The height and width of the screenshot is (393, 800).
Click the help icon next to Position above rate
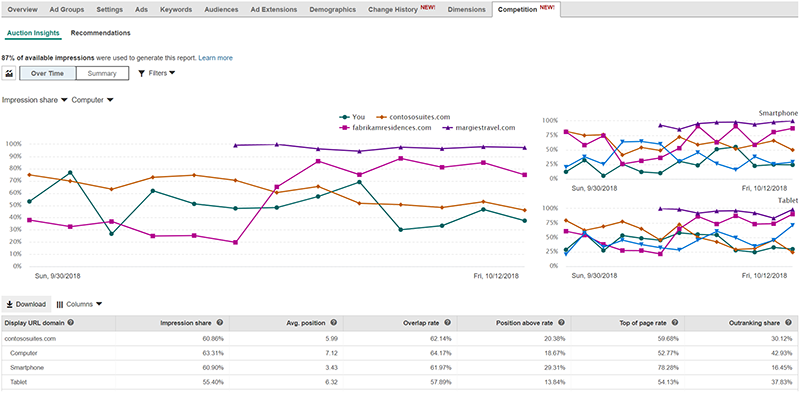(561, 323)
